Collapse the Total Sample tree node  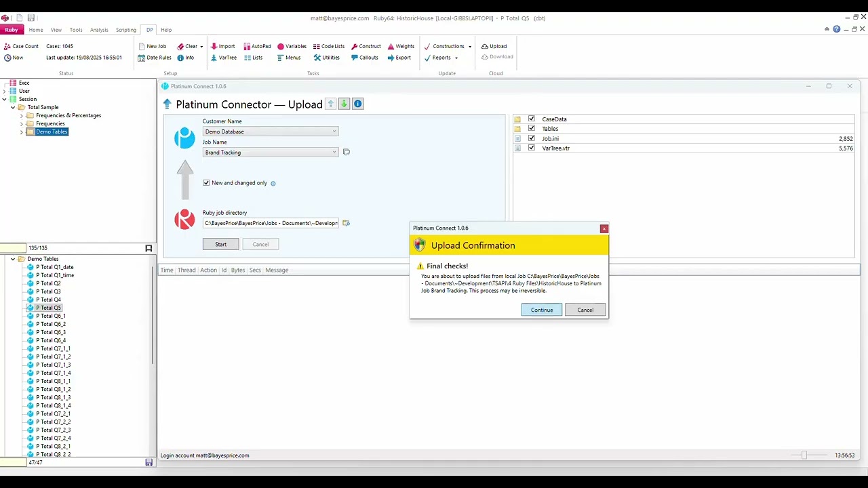[13, 107]
